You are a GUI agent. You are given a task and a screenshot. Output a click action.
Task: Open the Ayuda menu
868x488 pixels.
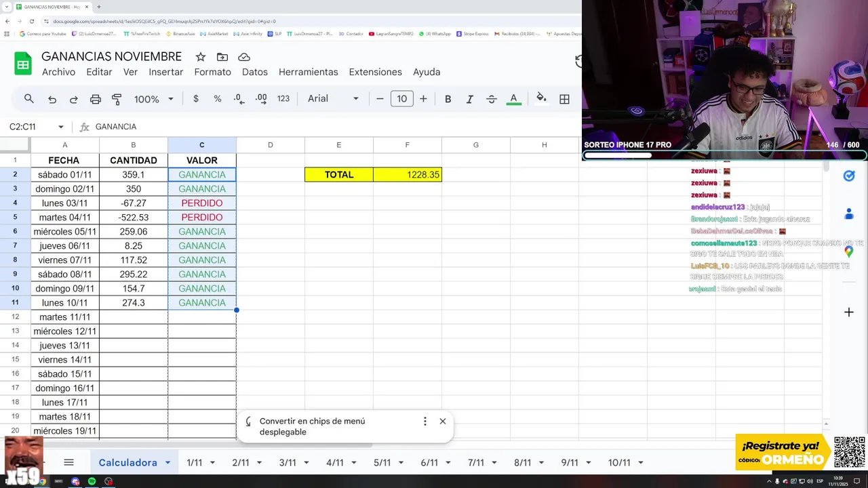click(x=427, y=72)
